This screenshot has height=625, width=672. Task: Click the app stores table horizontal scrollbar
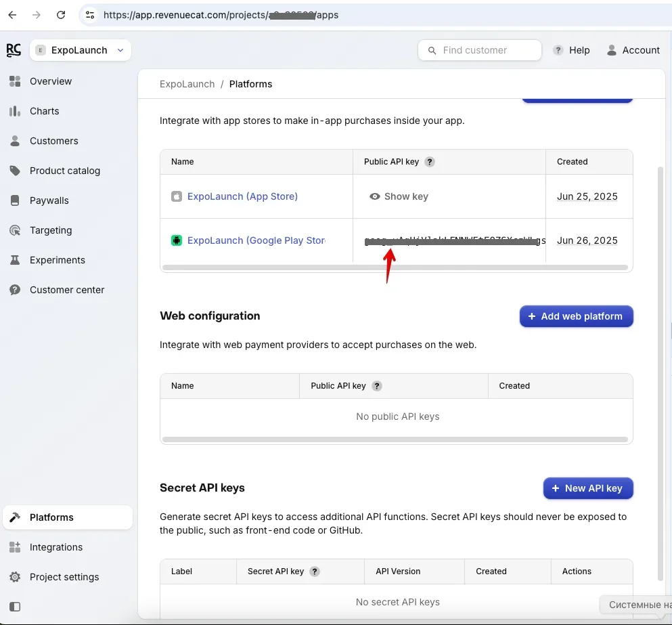click(395, 267)
